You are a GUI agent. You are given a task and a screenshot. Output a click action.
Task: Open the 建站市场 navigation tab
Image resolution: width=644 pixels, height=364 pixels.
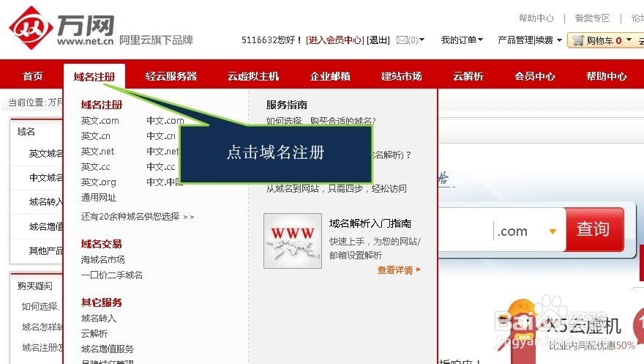tap(401, 76)
